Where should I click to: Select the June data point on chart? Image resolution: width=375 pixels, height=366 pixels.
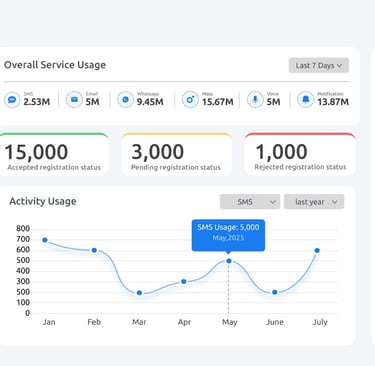pos(274,292)
